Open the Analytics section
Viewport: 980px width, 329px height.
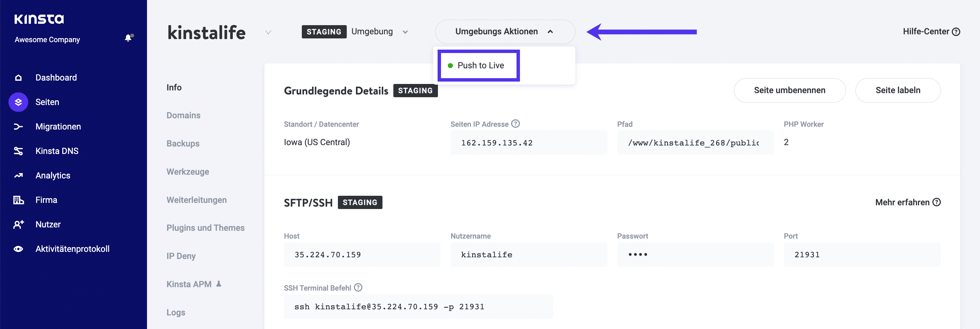point(52,175)
